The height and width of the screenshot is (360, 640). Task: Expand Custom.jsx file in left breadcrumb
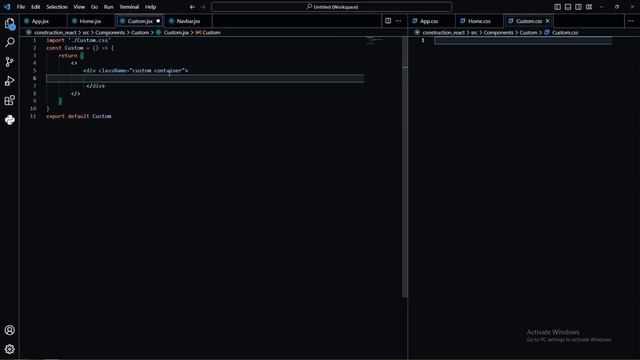tap(176, 32)
